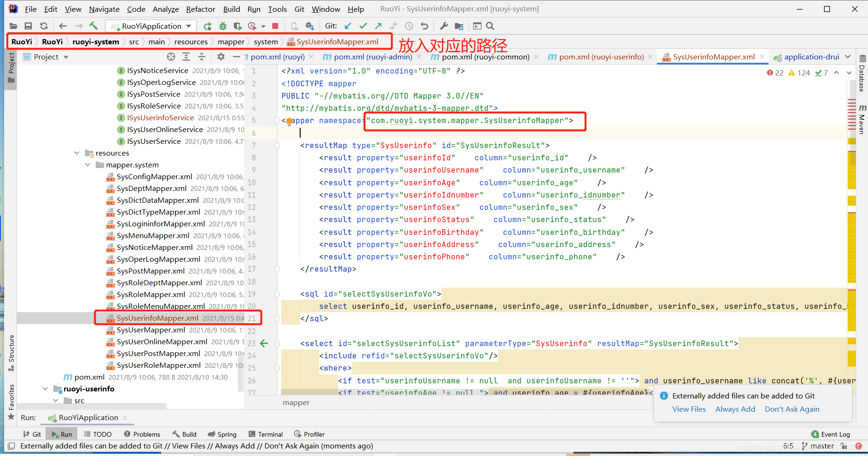Show Git history with the clock icon
868x456 pixels.
(x=409, y=26)
